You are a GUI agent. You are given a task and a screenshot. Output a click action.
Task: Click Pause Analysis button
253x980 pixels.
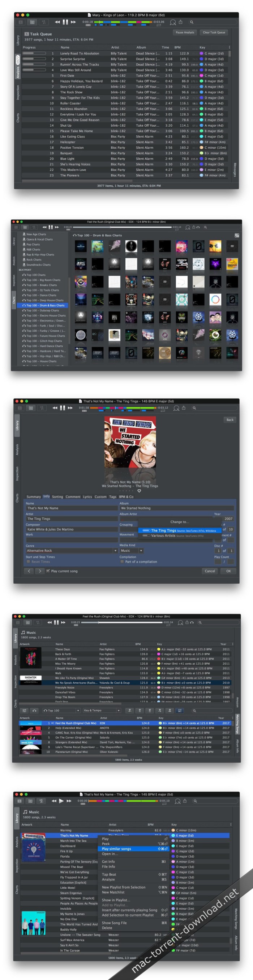click(x=185, y=32)
